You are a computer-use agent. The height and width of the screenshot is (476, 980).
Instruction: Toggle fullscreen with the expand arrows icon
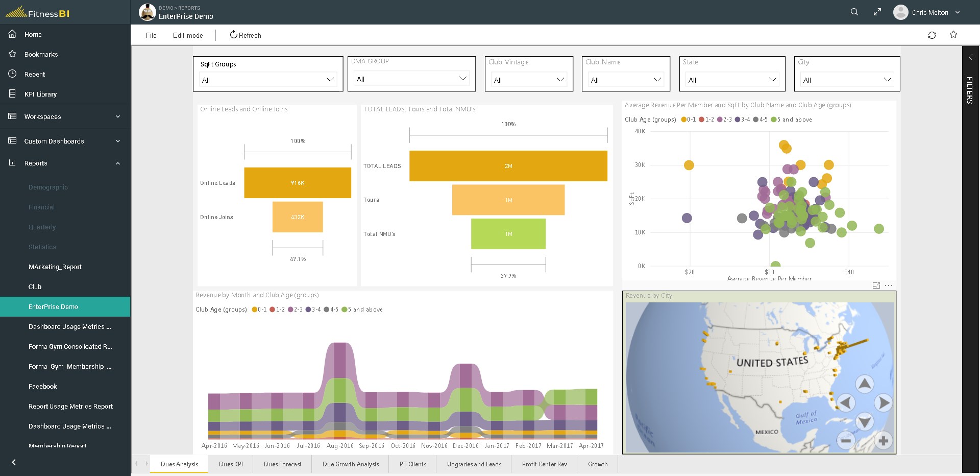coord(877,12)
